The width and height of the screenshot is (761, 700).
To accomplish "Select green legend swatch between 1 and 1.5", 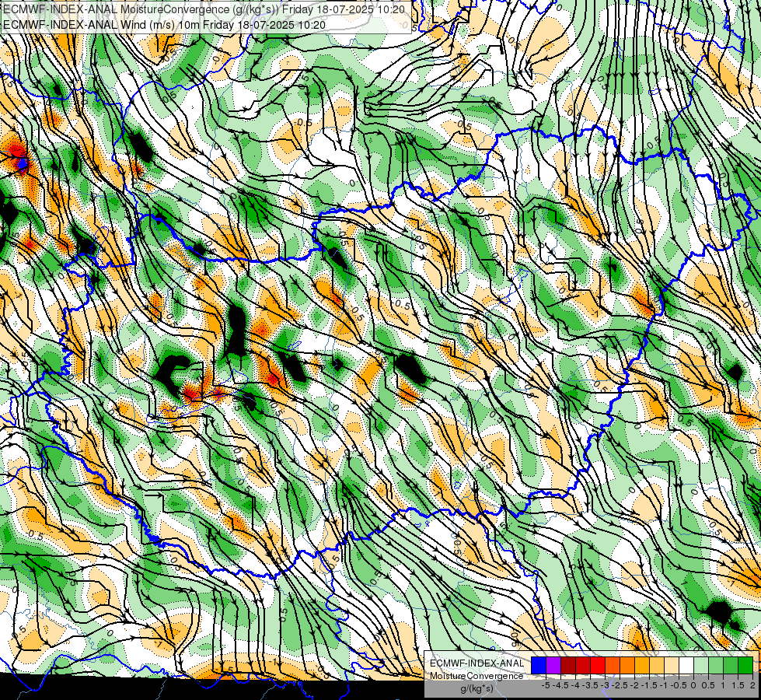I will point(731,665).
